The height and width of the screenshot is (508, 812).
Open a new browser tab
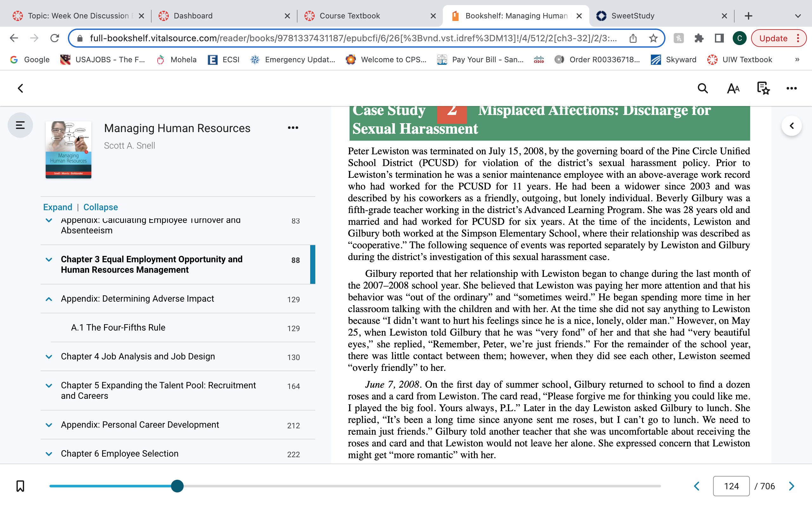click(748, 16)
